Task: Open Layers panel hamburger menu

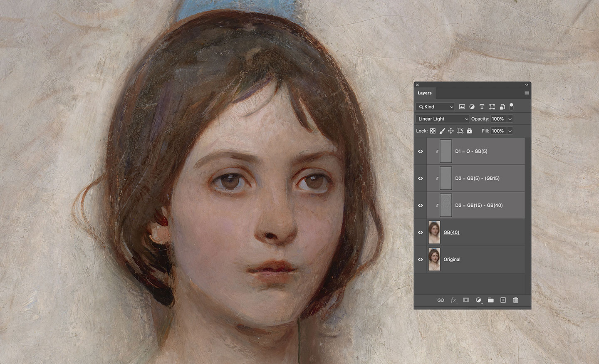Action: pyautogui.click(x=527, y=93)
